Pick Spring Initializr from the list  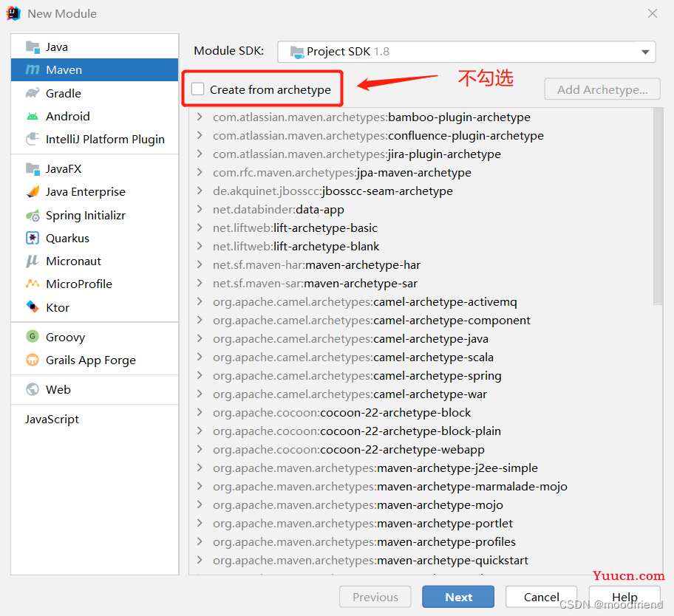tap(95, 215)
